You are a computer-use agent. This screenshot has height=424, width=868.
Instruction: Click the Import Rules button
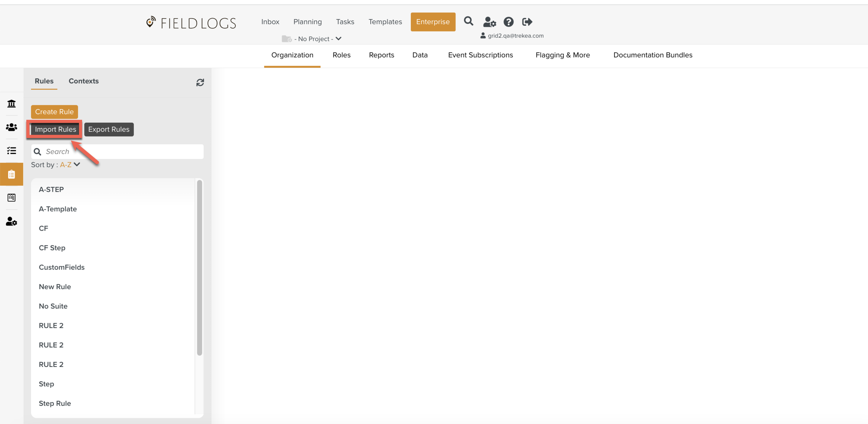(55, 129)
